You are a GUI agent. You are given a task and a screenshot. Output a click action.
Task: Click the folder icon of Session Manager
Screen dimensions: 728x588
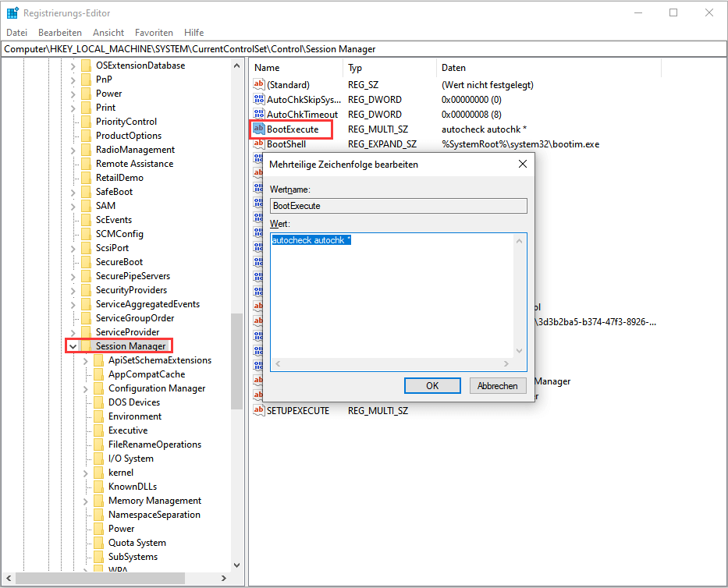click(x=87, y=345)
